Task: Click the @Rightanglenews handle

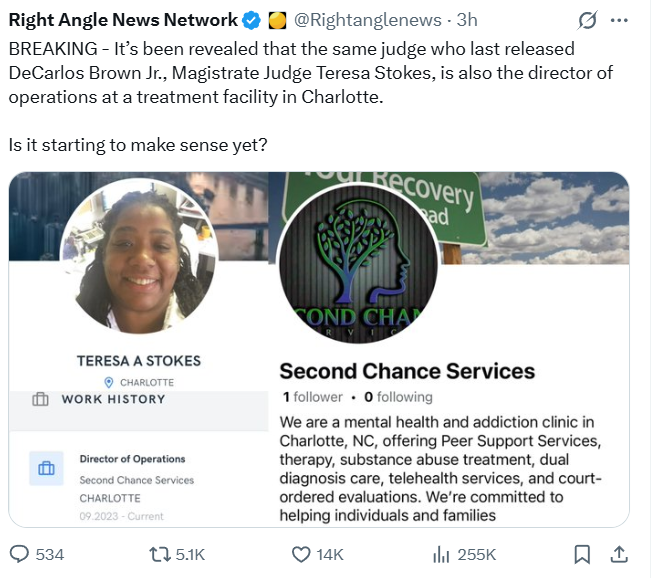Action: (x=367, y=20)
